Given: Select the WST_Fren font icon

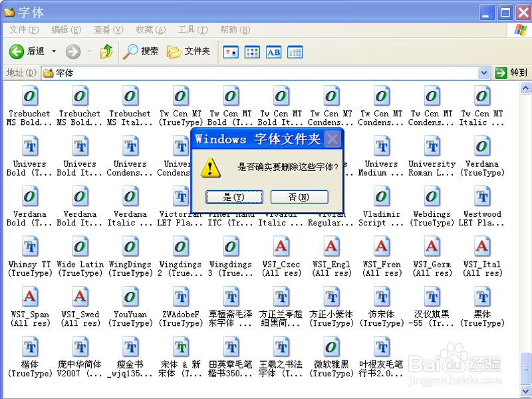Looking at the screenshot, I should click(x=382, y=247).
